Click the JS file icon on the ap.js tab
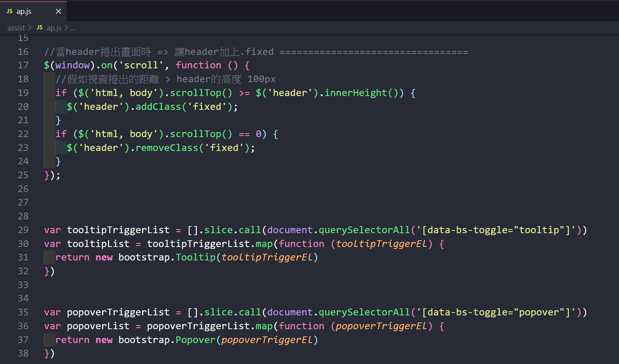 pos(9,11)
